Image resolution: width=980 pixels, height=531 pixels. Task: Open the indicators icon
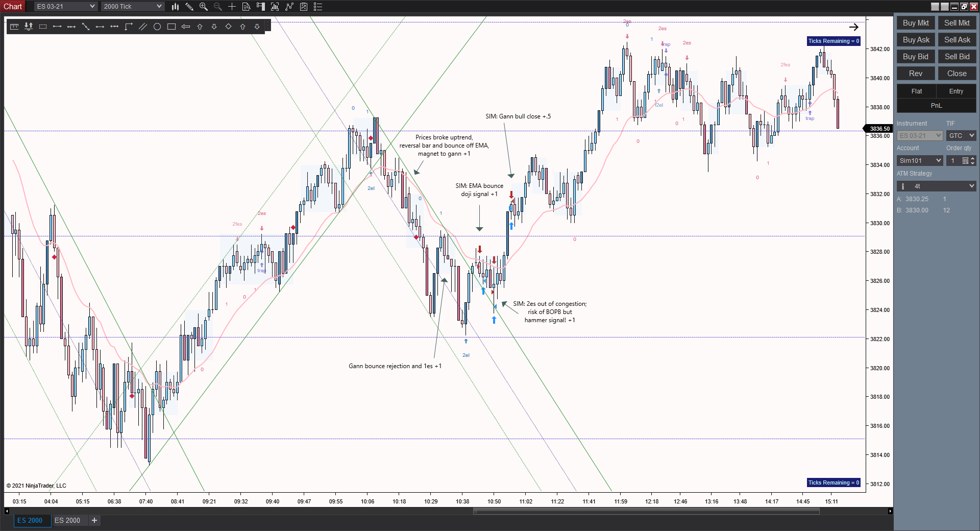(x=275, y=7)
